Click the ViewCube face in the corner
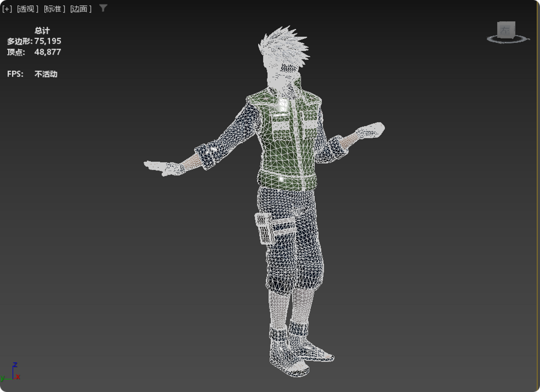 click(506, 29)
